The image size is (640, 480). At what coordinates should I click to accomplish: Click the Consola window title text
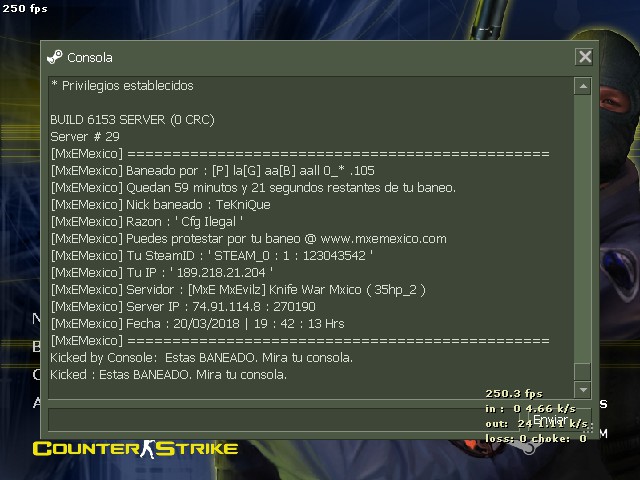(x=90, y=58)
